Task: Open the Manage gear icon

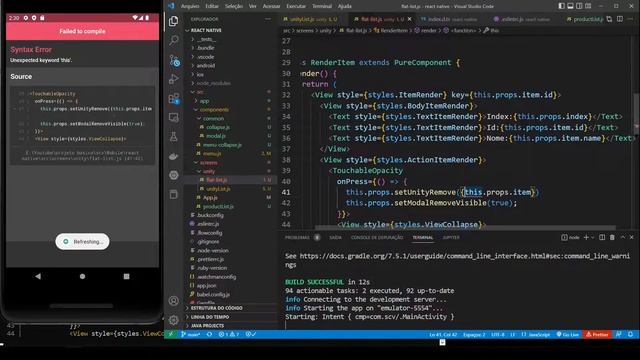Action: (173, 320)
